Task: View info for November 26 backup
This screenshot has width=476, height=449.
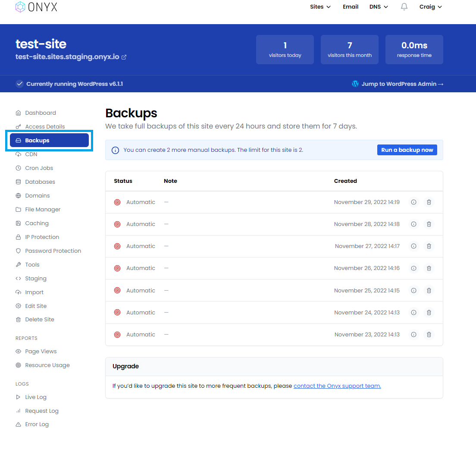Action: pos(413,268)
